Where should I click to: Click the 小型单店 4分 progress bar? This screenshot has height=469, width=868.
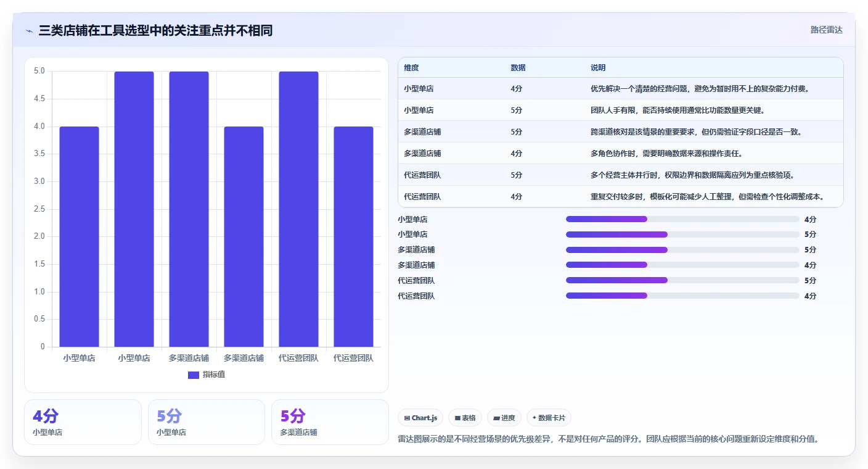pos(682,219)
